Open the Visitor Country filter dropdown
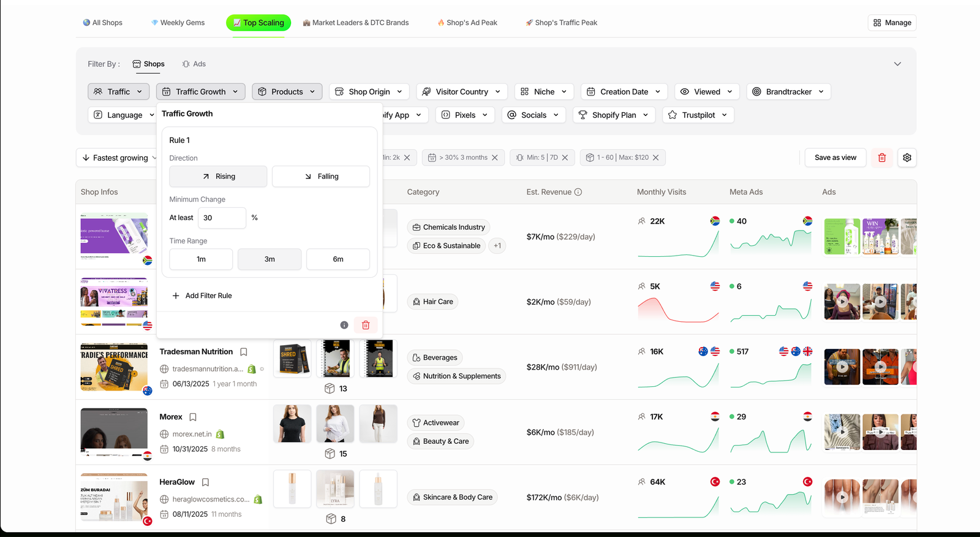 coord(462,92)
